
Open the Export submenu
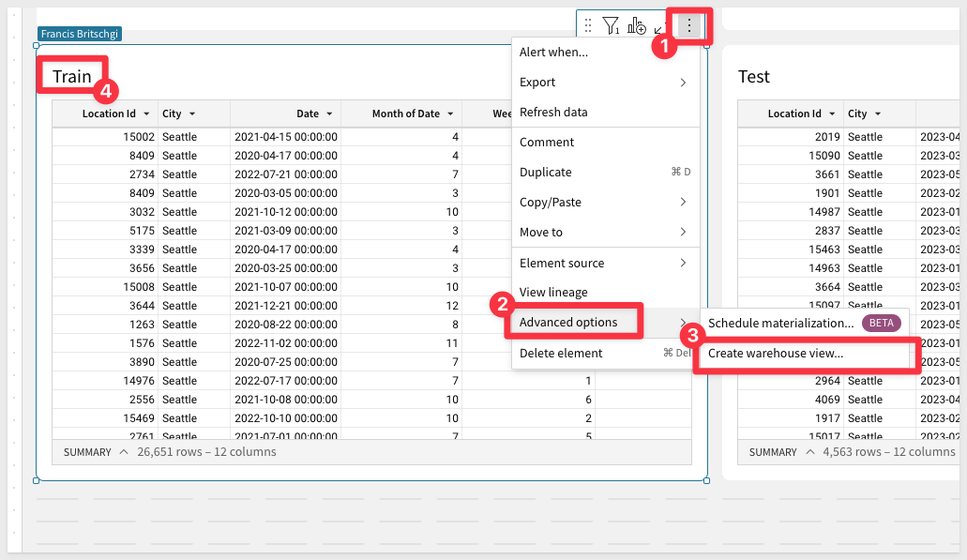pyautogui.click(x=604, y=83)
